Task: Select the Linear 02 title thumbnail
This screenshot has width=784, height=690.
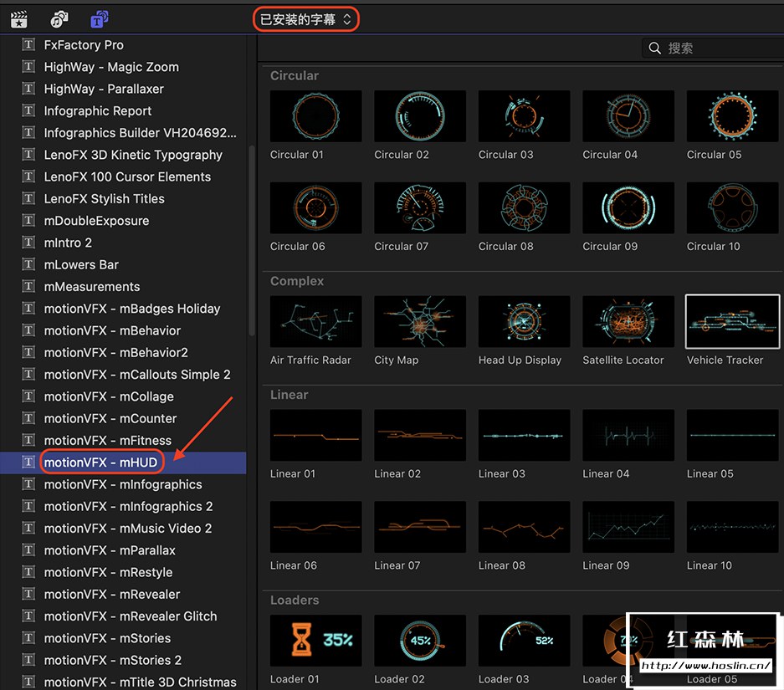Action: (x=420, y=435)
